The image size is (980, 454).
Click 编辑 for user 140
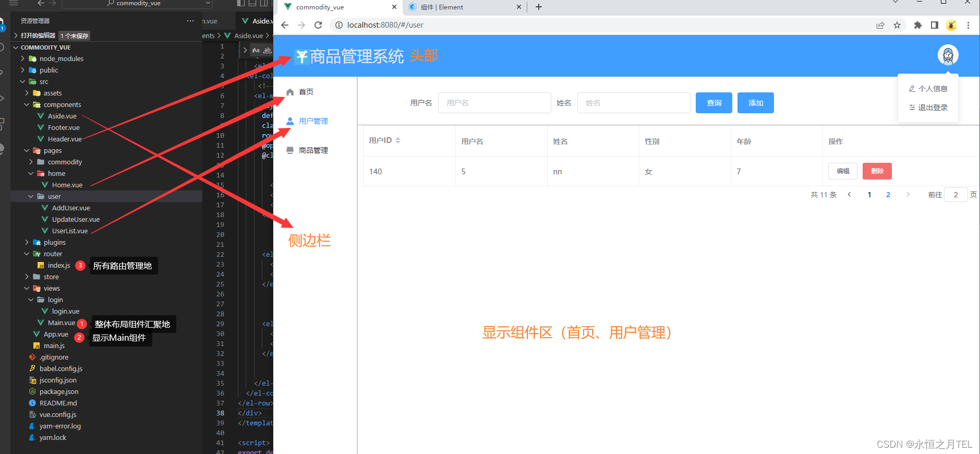pos(843,171)
